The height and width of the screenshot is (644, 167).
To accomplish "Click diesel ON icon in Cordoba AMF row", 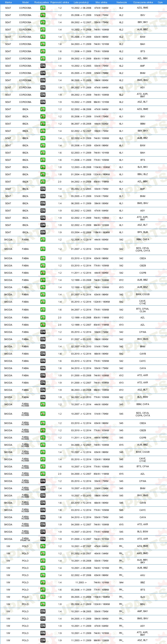I will pyautogui.click(x=43, y=66).
